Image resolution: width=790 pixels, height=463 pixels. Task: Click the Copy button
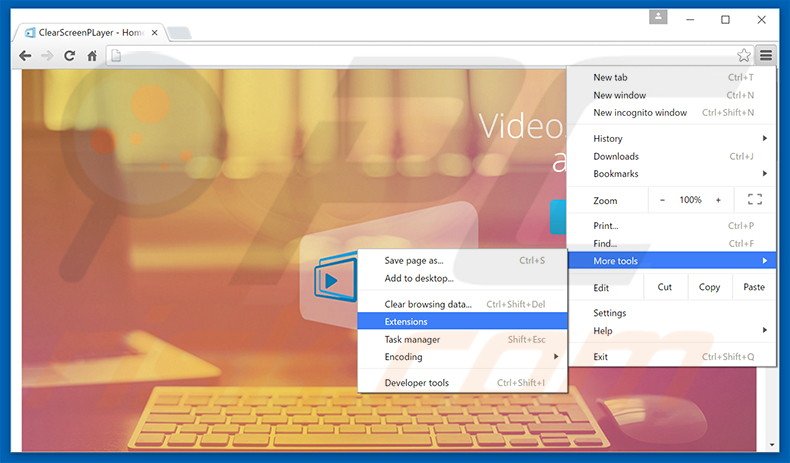(x=709, y=287)
